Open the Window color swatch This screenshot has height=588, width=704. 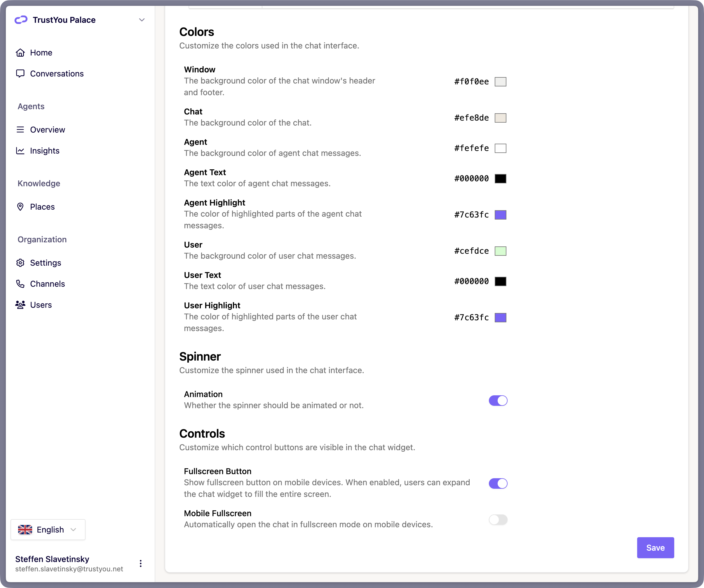(x=500, y=81)
